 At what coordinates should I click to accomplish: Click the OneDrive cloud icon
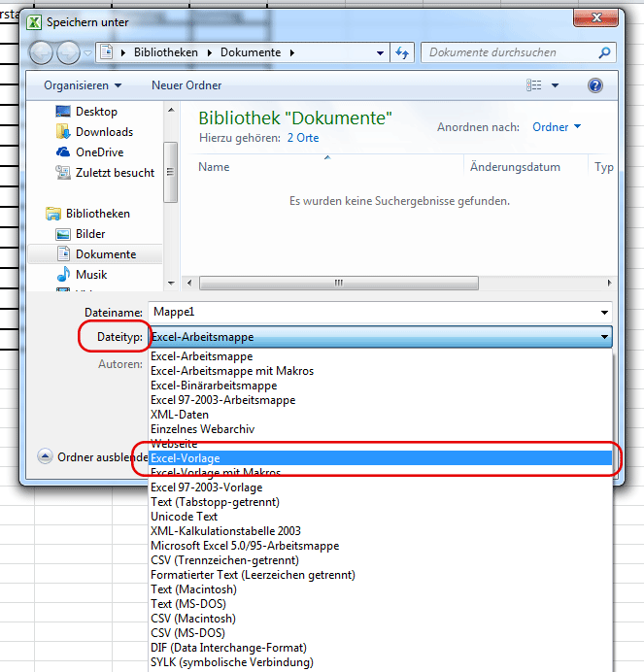point(63,151)
